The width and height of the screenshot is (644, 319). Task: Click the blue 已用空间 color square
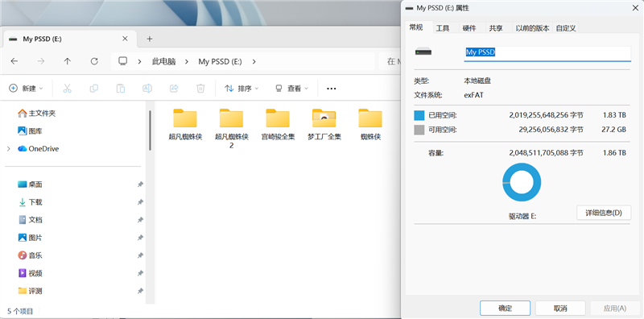point(419,115)
